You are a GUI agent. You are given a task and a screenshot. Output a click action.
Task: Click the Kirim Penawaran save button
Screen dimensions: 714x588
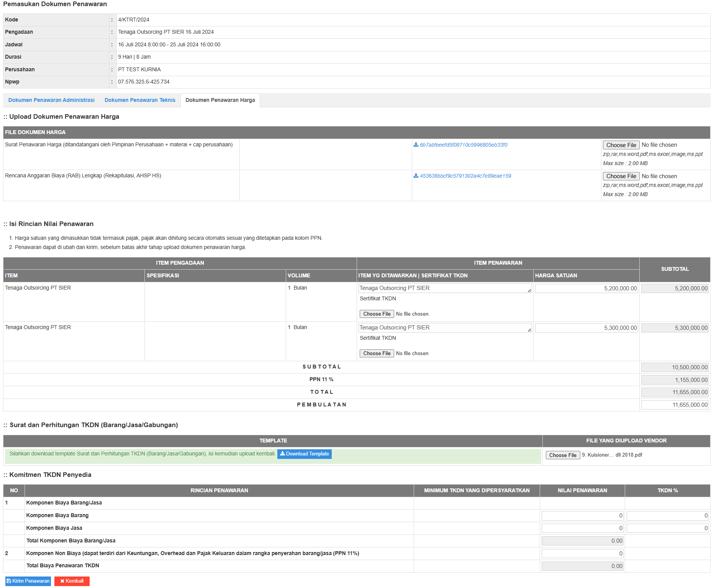pyautogui.click(x=28, y=581)
